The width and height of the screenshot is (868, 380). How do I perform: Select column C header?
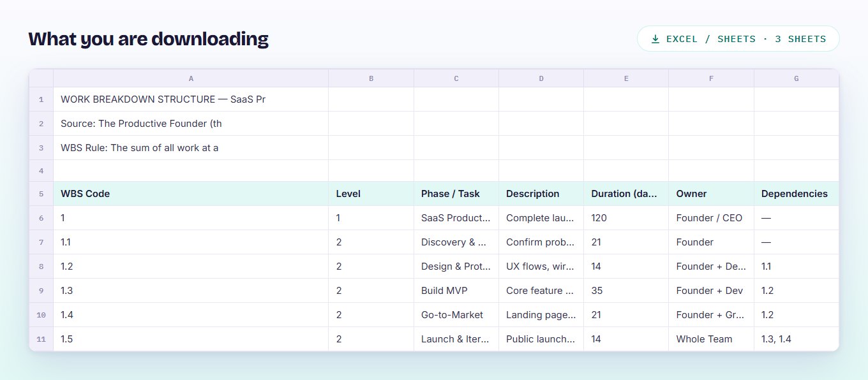456,78
